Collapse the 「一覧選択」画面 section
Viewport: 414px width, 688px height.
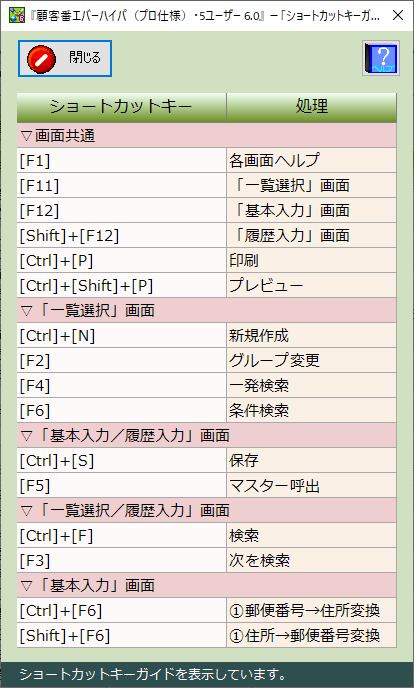click(27, 311)
